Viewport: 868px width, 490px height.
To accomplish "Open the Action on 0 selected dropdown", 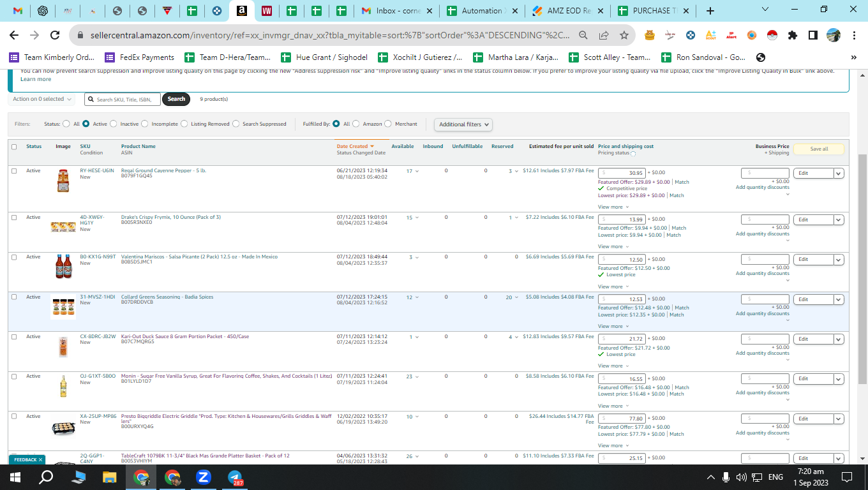I will click(x=42, y=99).
